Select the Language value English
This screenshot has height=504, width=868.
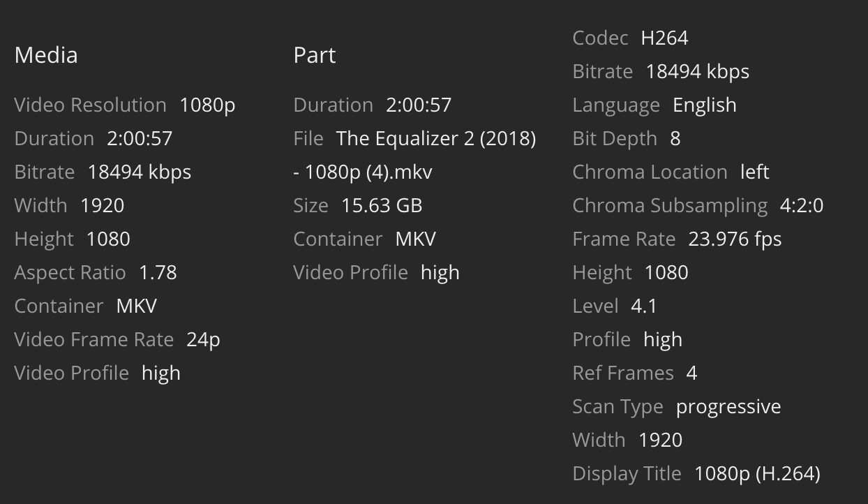pyautogui.click(x=704, y=105)
